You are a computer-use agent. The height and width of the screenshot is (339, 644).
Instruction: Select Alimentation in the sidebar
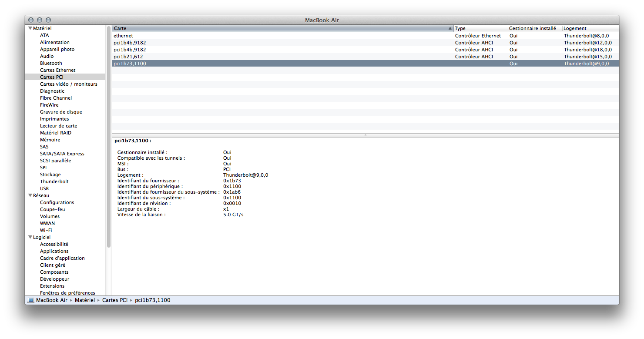tap(55, 42)
